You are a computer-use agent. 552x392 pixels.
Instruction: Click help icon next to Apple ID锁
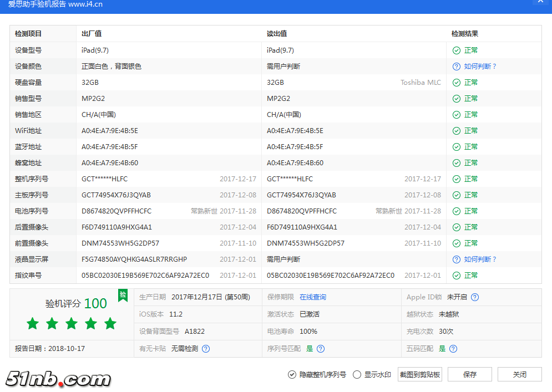tap(475, 297)
